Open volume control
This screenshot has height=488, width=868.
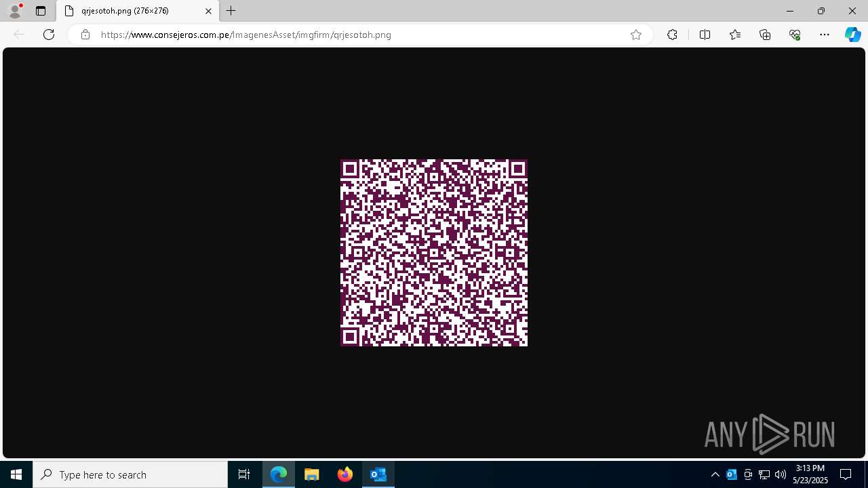pos(781,474)
